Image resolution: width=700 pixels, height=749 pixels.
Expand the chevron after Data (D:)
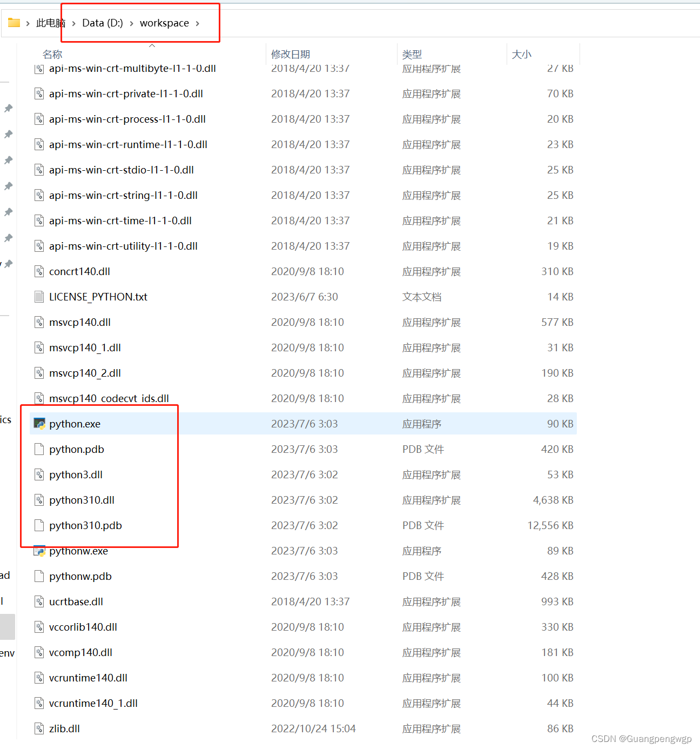coord(131,23)
